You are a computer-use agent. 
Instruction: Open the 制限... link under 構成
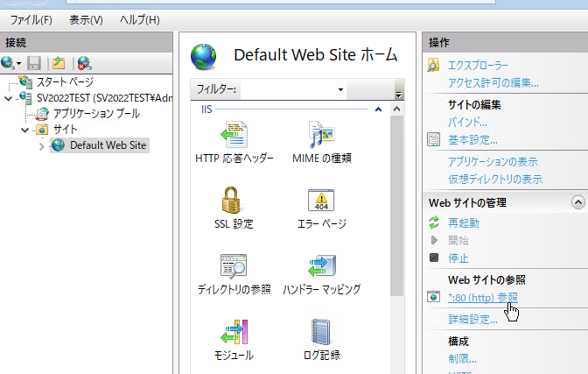click(x=462, y=358)
